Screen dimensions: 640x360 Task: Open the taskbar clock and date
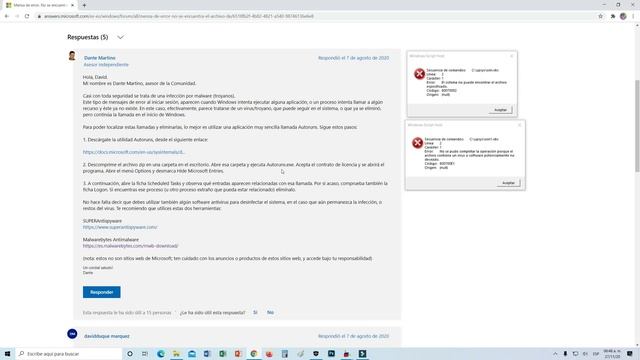tap(612, 353)
